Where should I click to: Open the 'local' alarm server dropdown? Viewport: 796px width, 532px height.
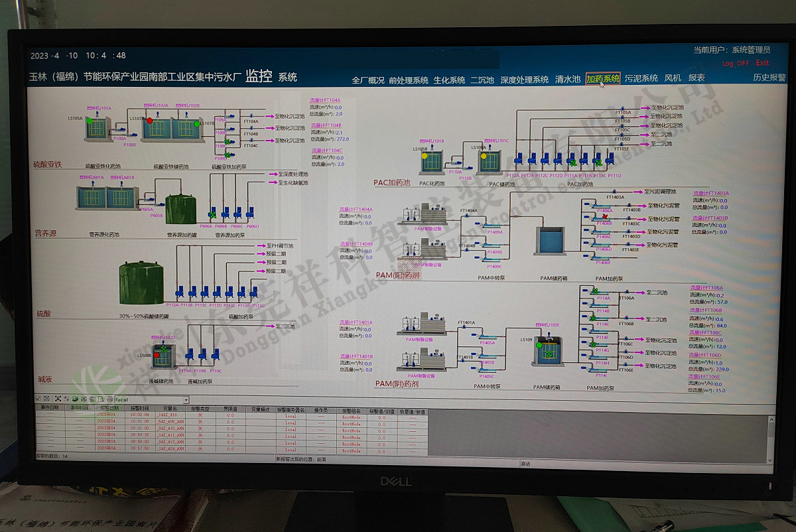click(186, 400)
